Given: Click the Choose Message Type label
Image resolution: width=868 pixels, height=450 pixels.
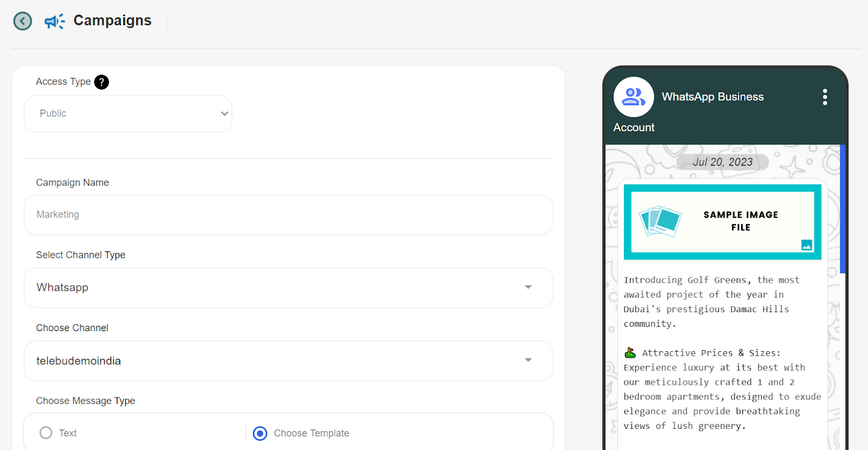Looking at the screenshot, I should click(86, 401).
